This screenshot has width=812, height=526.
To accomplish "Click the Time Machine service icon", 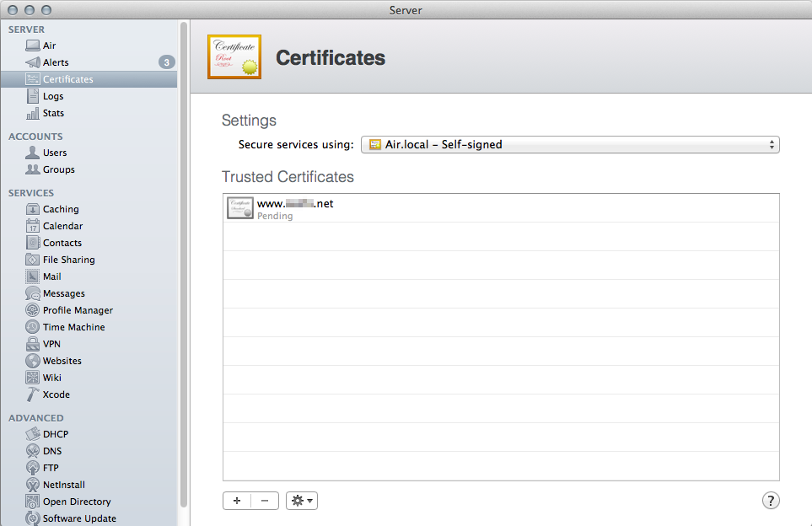I will pyautogui.click(x=33, y=327).
